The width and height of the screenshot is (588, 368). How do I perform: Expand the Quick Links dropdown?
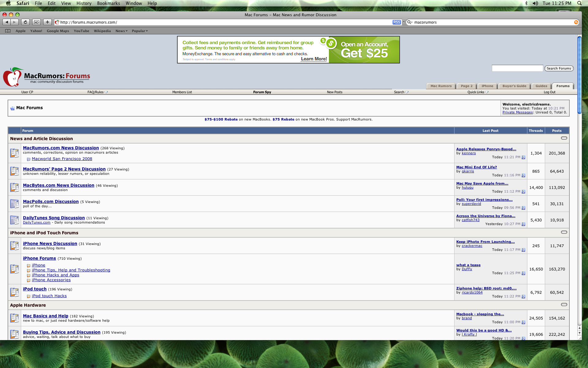click(x=478, y=92)
